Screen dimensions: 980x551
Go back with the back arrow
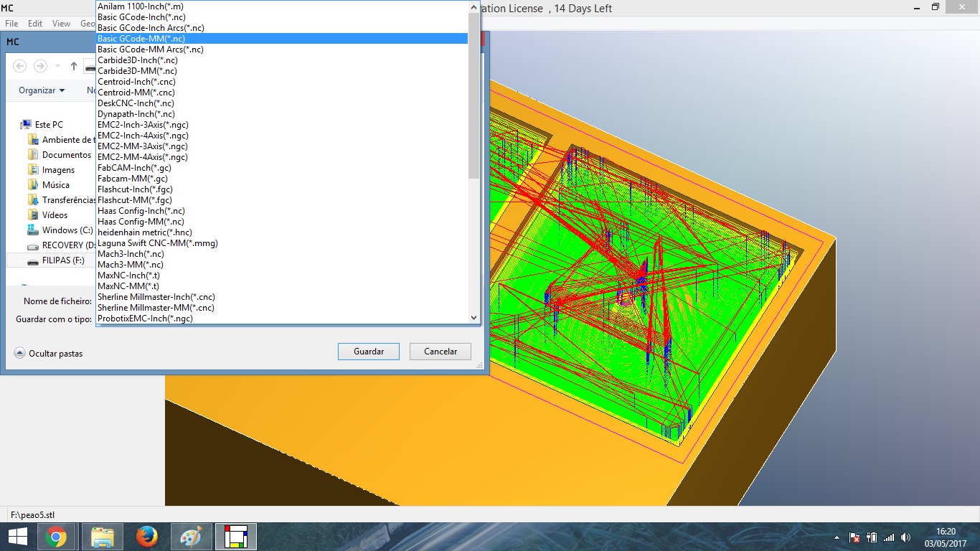click(x=20, y=66)
